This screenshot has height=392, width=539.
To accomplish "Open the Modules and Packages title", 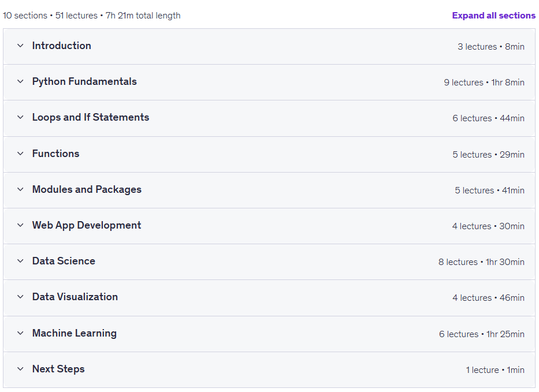I will pos(87,189).
